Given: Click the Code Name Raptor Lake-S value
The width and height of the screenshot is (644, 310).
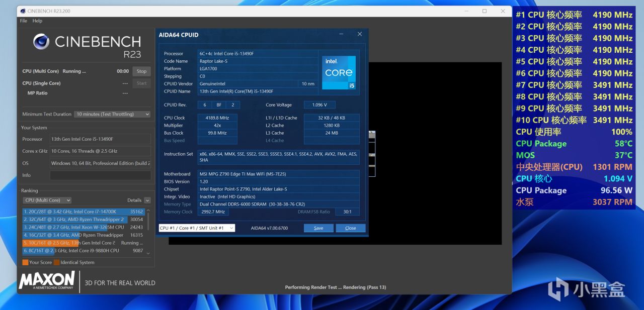Looking at the screenshot, I should (257, 61).
